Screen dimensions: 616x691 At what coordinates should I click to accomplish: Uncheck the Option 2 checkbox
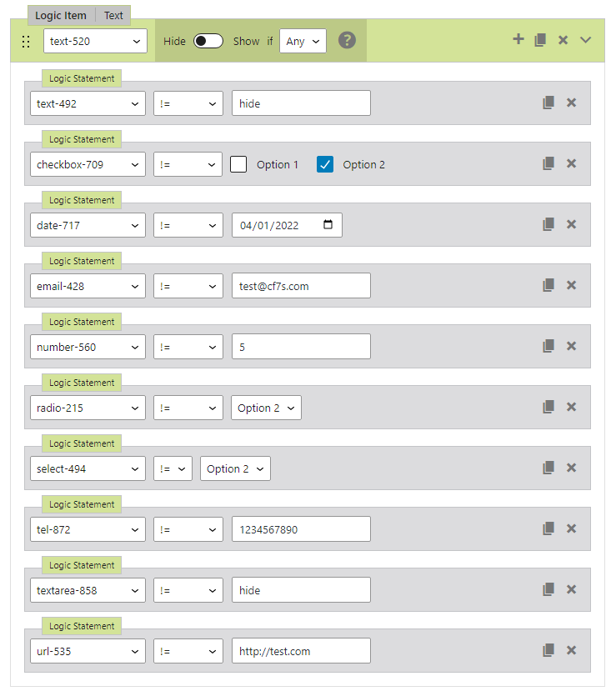pyautogui.click(x=325, y=164)
